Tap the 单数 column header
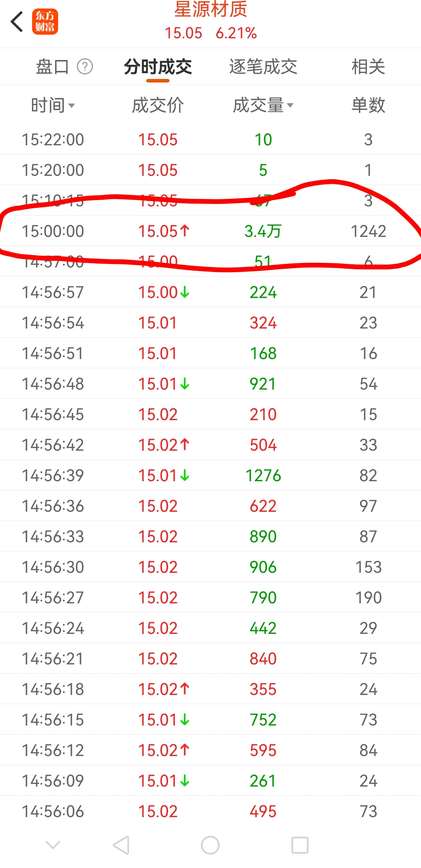 pyautogui.click(x=368, y=105)
